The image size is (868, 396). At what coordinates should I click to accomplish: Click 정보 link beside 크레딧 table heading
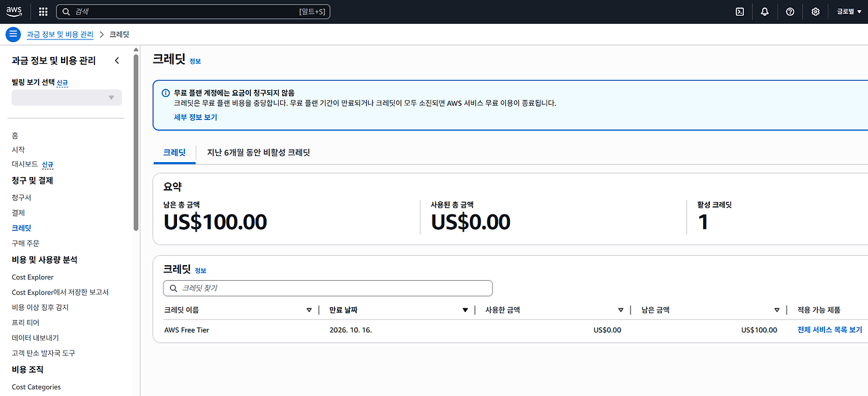200,271
